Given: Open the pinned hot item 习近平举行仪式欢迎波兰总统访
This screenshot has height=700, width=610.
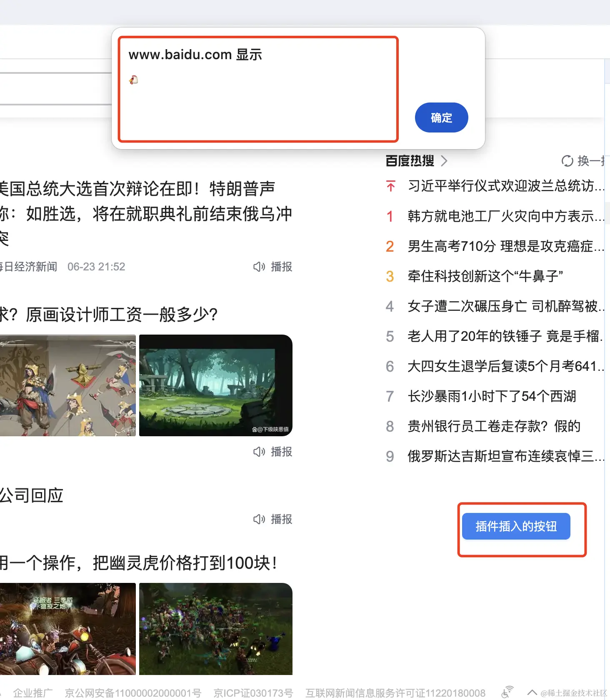Looking at the screenshot, I should coord(506,186).
